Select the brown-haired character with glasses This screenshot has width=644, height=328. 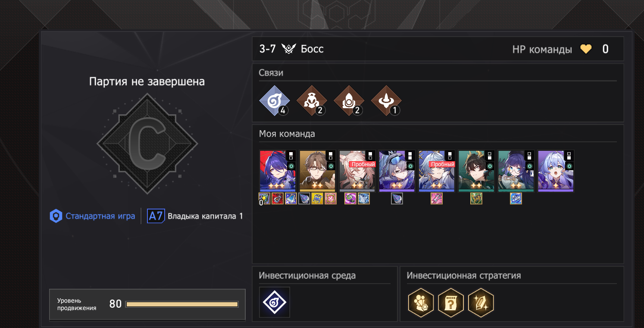click(x=317, y=171)
